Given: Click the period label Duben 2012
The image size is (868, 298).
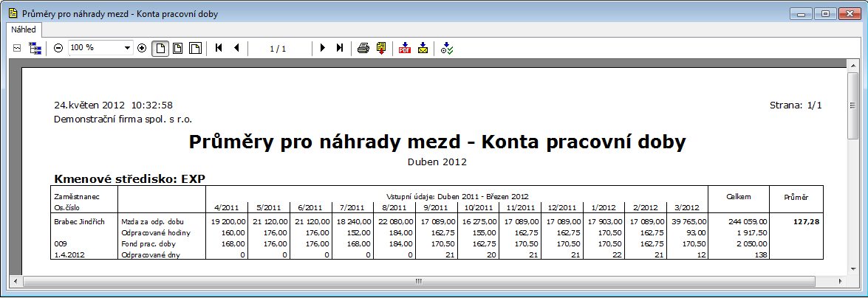Looking at the screenshot, I should pos(437,162).
